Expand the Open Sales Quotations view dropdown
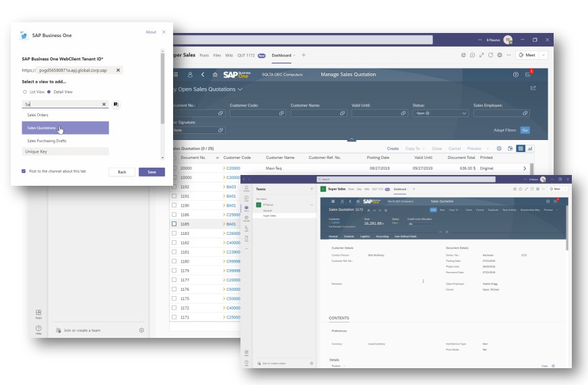Screen dimensions: 588x385 click(x=240, y=90)
